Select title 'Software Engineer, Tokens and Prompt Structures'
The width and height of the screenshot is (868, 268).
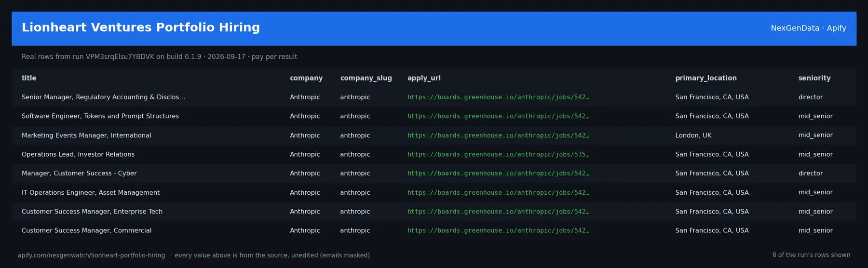click(x=100, y=116)
